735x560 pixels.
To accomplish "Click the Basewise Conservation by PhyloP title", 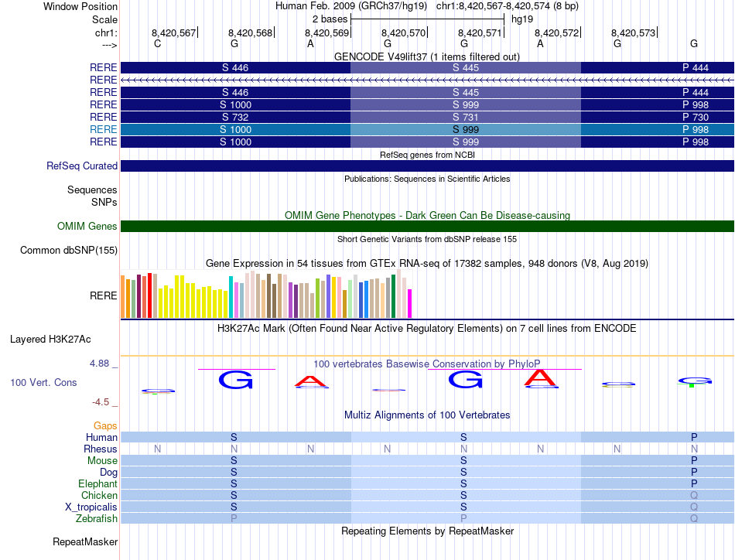I will (427, 364).
